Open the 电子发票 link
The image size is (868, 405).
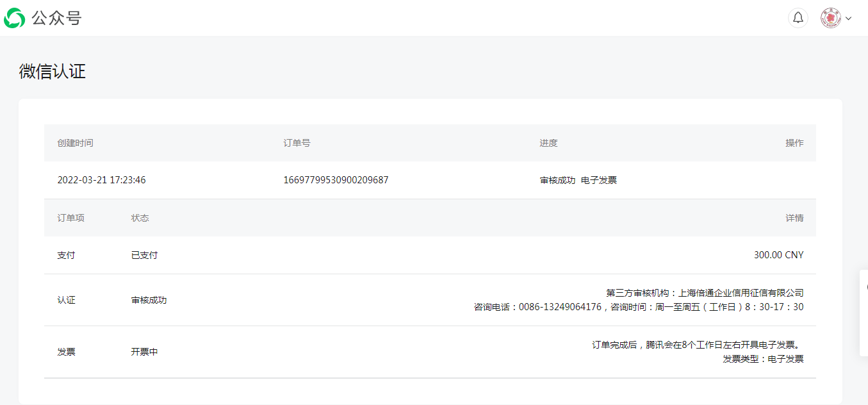[x=599, y=180]
